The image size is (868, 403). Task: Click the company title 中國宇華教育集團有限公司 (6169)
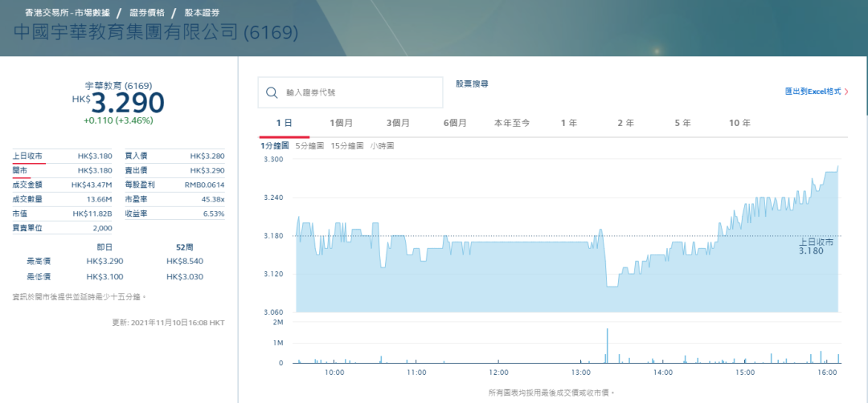coord(156,32)
